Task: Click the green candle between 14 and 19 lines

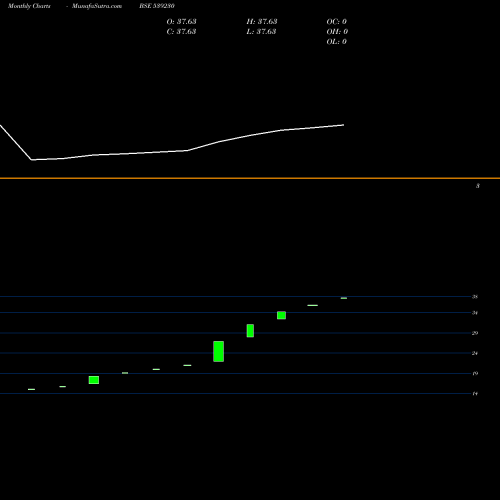Action: pyautogui.click(x=94, y=380)
